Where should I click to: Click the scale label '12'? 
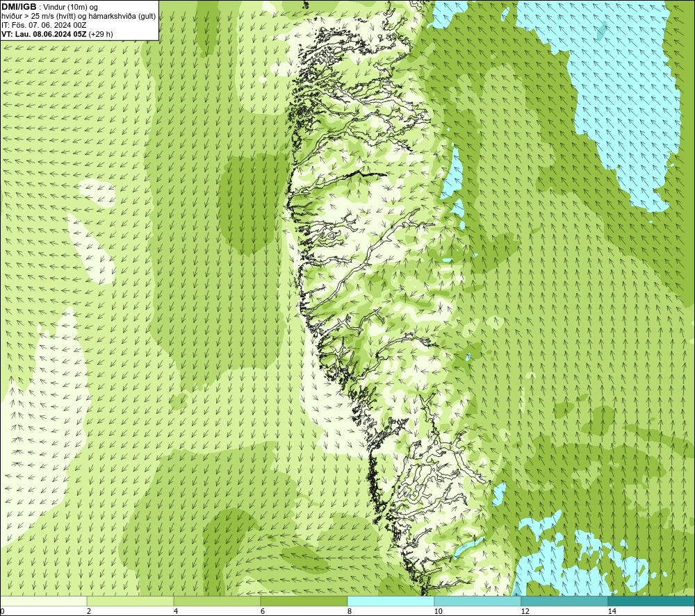[x=525, y=611]
